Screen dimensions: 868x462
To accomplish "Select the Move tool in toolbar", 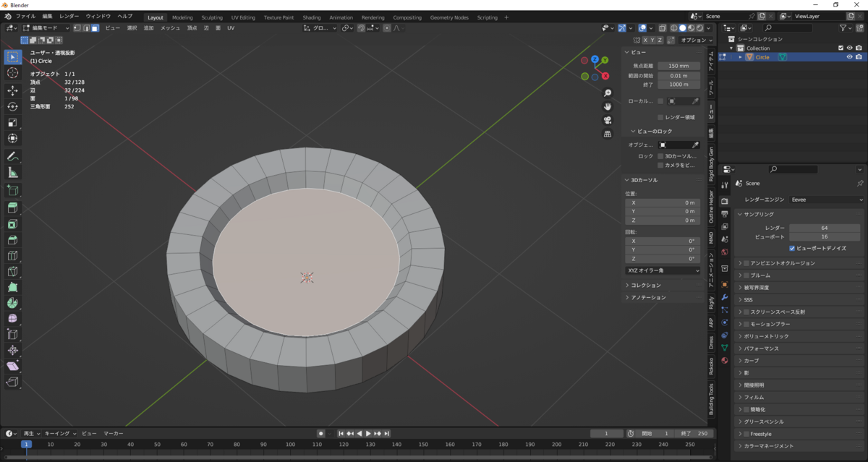I will pos(12,90).
